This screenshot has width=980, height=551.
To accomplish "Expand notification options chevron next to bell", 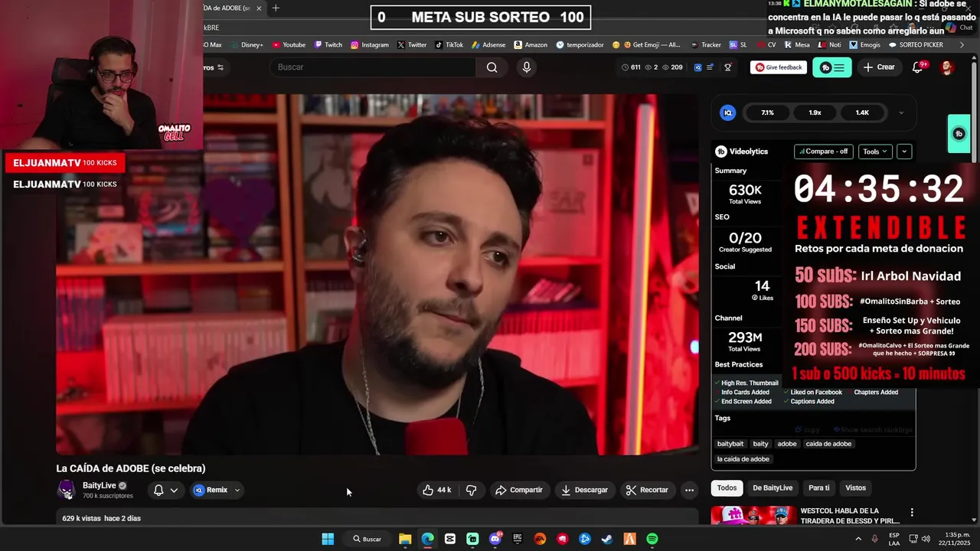I will click(x=174, y=490).
